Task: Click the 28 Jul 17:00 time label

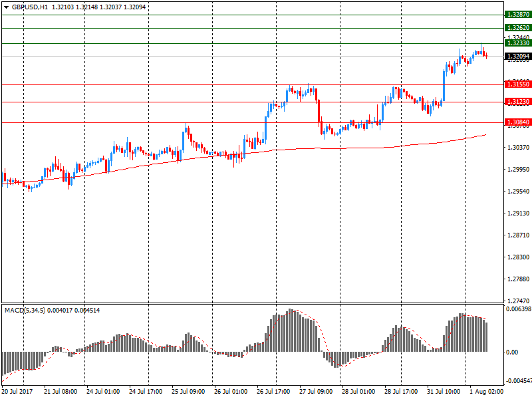Action: (401, 392)
